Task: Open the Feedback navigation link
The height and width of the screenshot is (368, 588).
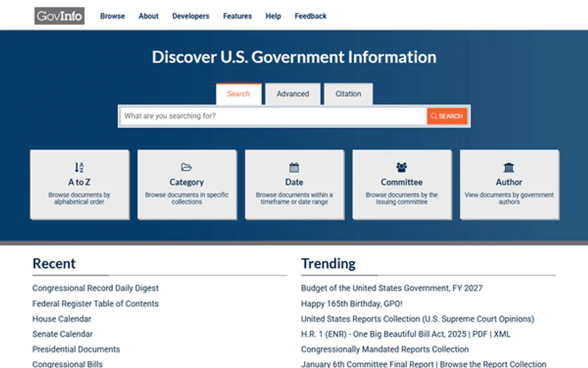Action: pyautogui.click(x=310, y=16)
